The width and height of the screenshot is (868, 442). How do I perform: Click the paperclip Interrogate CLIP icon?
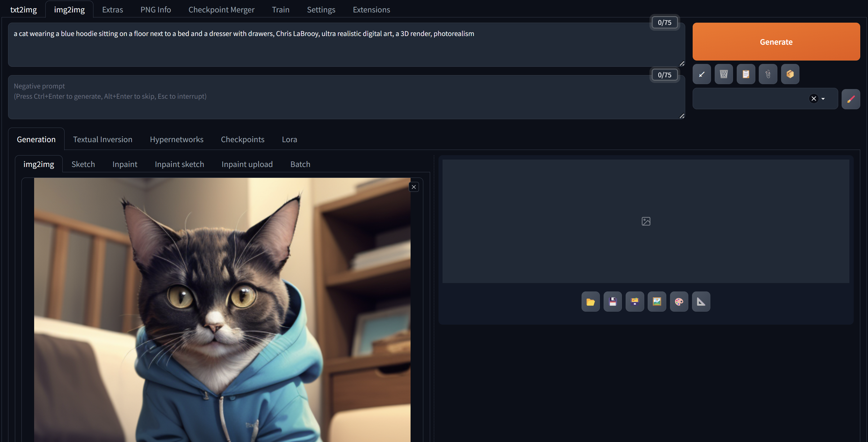[767, 74]
